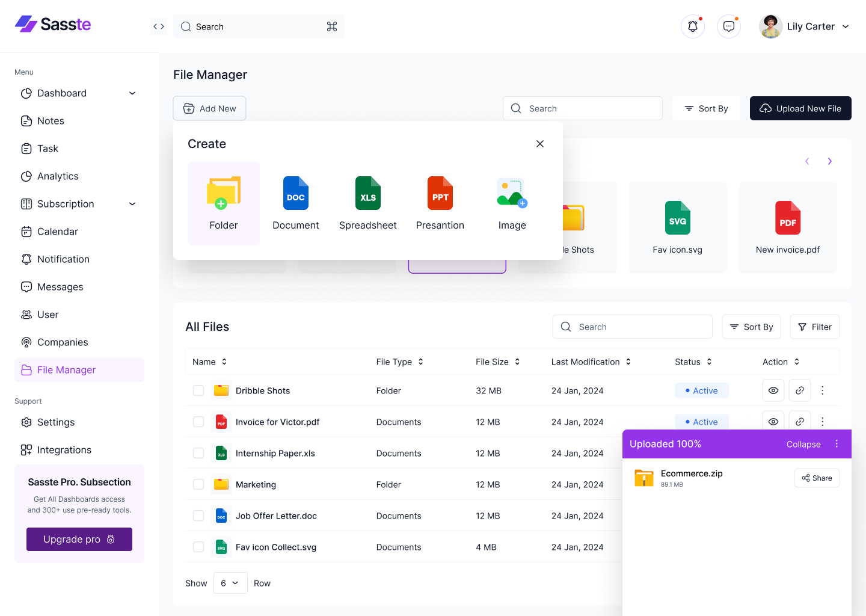Tick the checkbox for Fav icon Collect.svg
The image size is (866, 616).
[x=198, y=547]
